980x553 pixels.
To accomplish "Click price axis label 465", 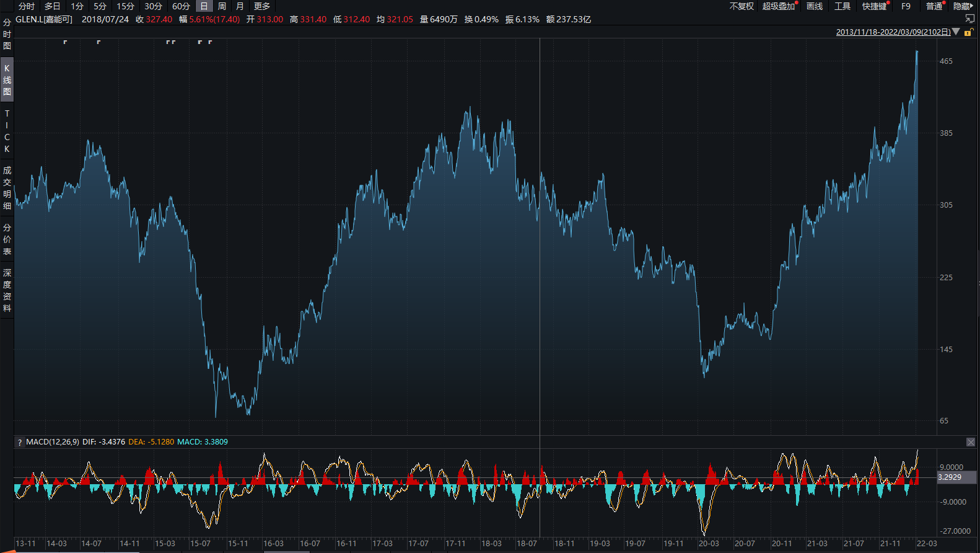I will pos(946,61).
